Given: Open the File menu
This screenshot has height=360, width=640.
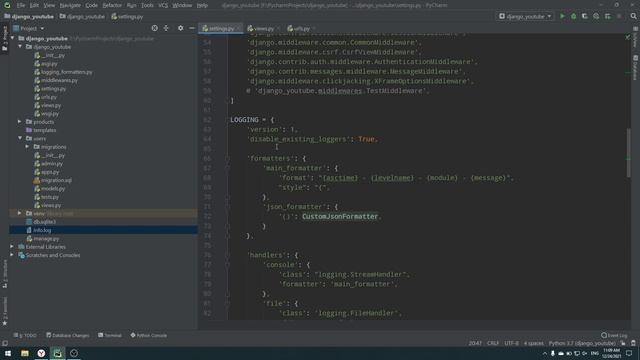Looking at the screenshot, I should tap(21, 5).
